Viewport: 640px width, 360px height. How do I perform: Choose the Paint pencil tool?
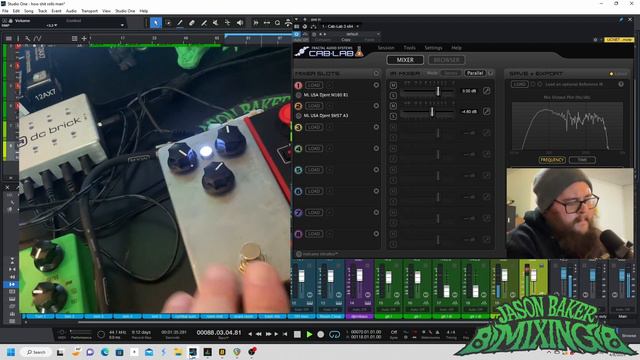pos(180,23)
